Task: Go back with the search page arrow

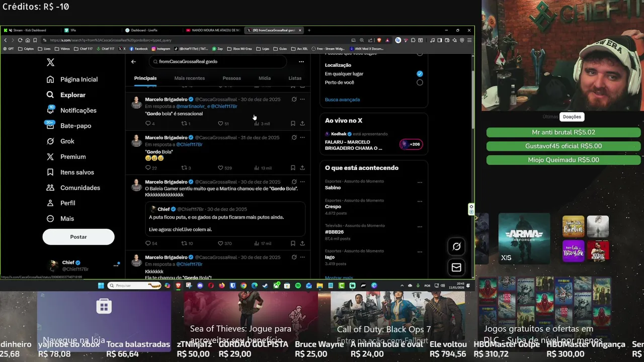Action: (133, 61)
